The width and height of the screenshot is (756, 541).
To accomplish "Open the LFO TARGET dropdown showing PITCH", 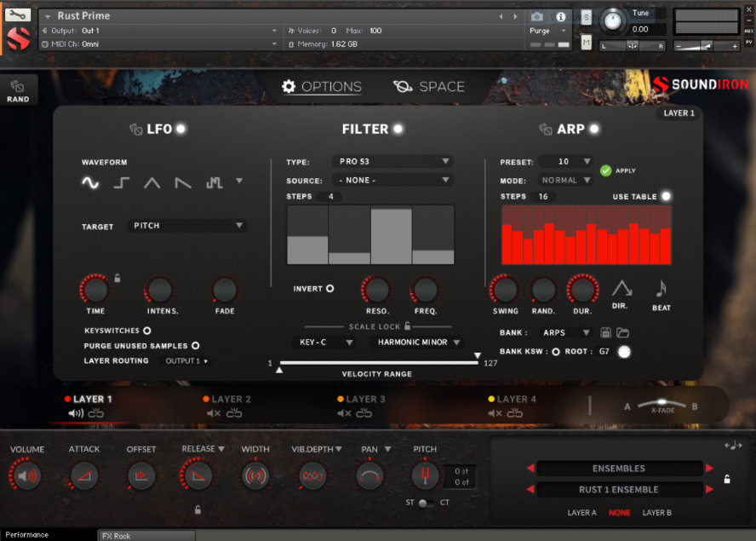I will coord(186,226).
